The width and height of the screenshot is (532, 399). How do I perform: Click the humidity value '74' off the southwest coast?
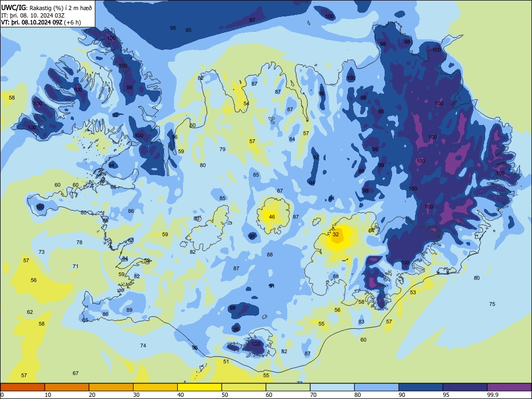[143, 346]
